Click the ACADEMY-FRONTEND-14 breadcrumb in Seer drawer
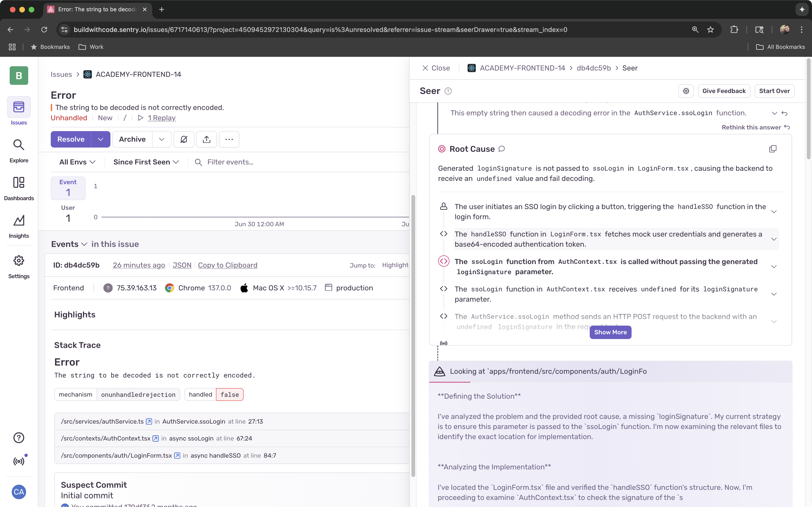The width and height of the screenshot is (812, 507). point(522,68)
